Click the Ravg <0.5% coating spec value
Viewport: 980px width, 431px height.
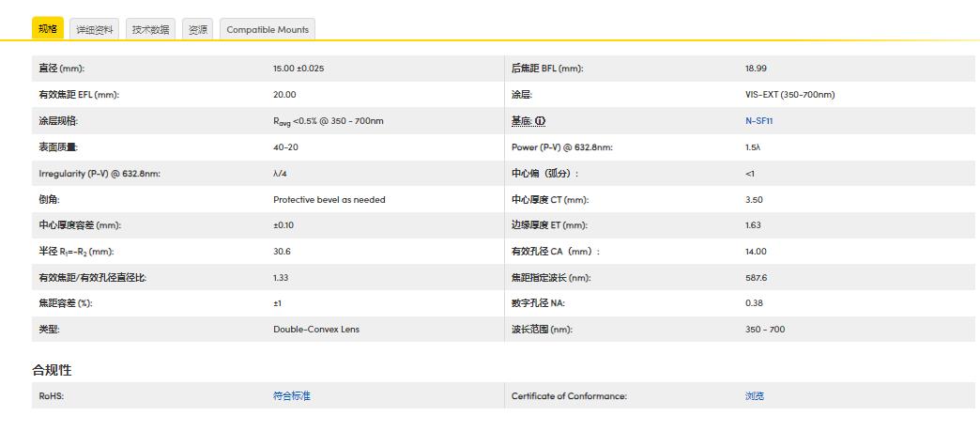click(x=329, y=122)
